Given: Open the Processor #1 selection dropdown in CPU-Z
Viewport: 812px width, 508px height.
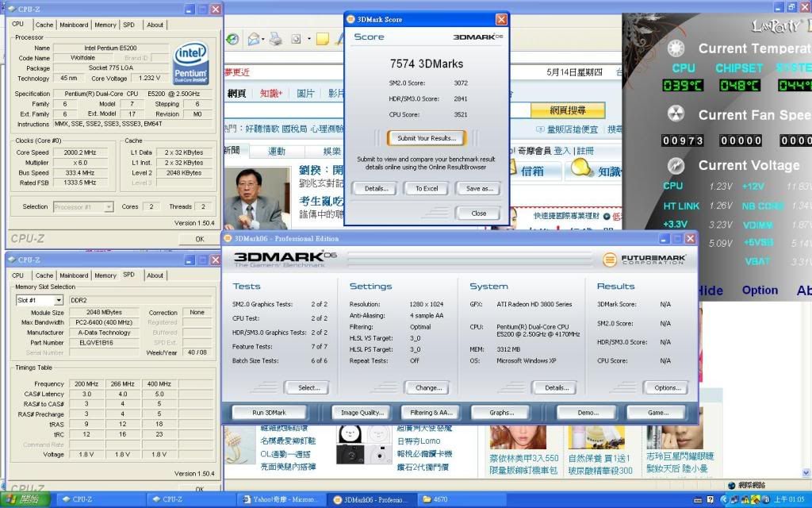Looking at the screenshot, I should point(108,207).
